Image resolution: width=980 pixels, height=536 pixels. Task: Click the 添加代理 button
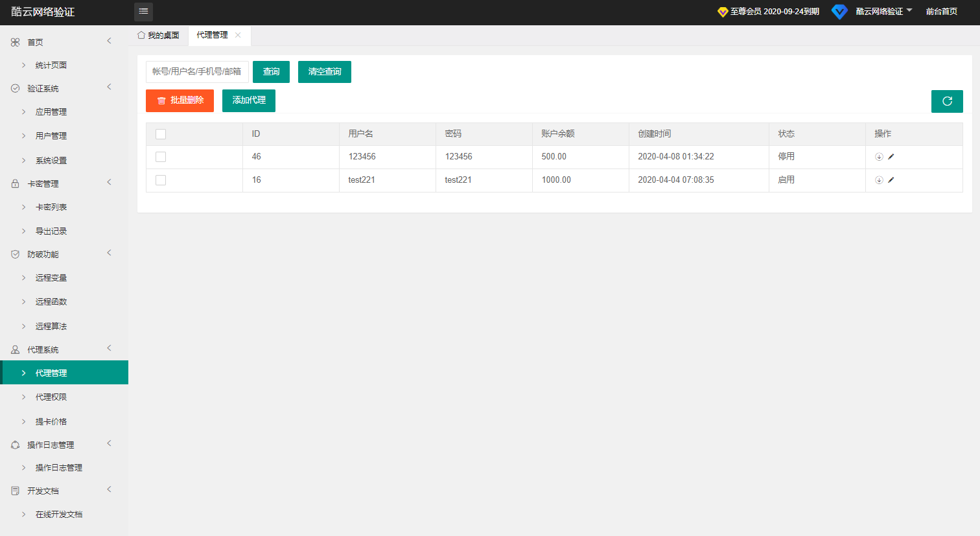pos(249,100)
